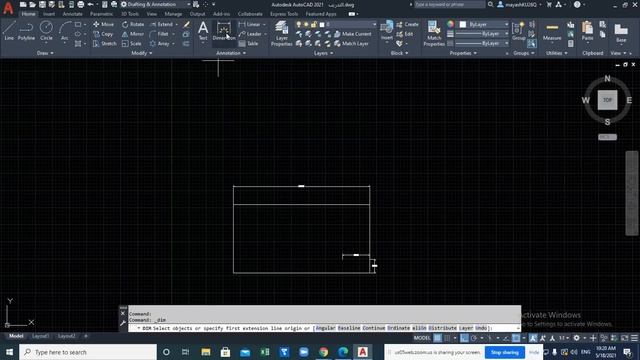Switch to the View ribbon tab

click(x=151, y=14)
